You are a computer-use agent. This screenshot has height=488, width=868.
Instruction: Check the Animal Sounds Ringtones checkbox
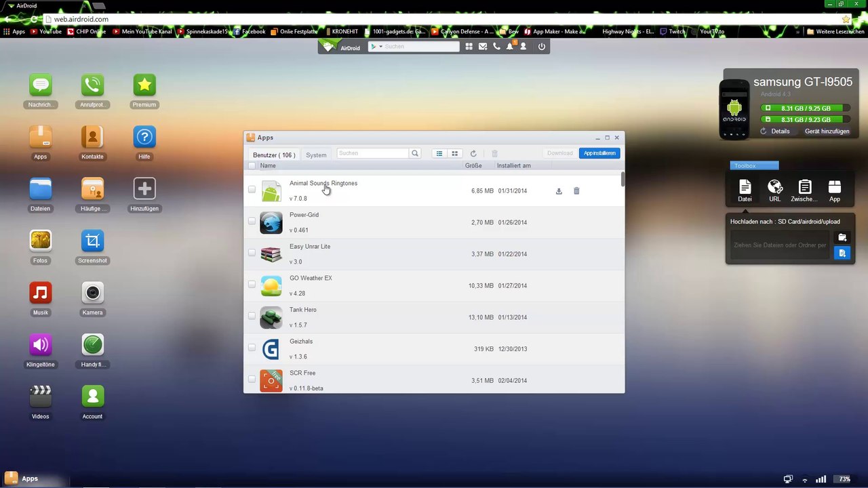click(x=252, y=190)
